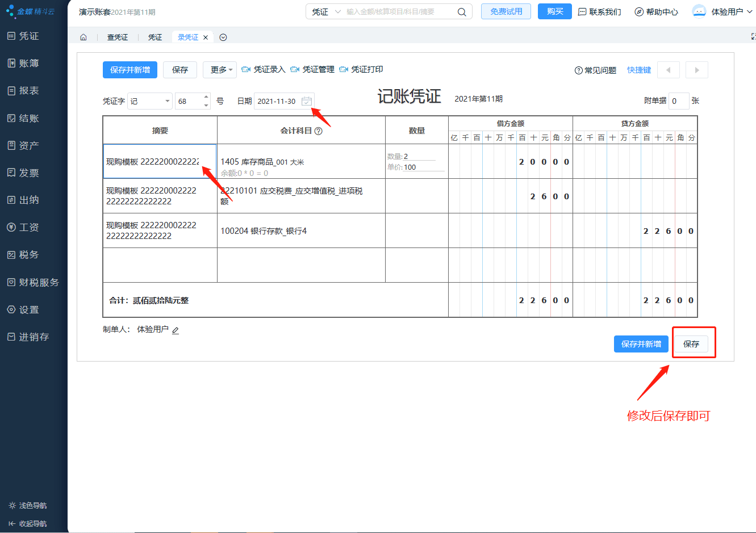Click the 单价 100 field
756x533 pixels.
pos(424,167)
